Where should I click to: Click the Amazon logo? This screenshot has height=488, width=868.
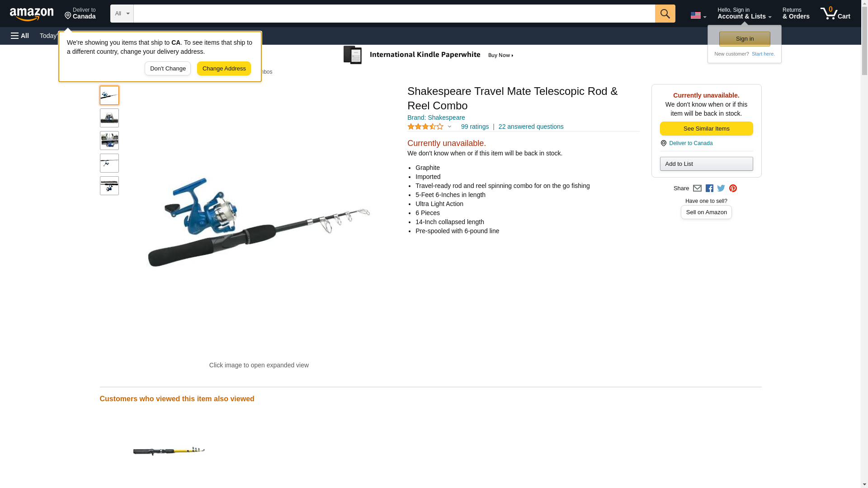click(x=32, y=14)
